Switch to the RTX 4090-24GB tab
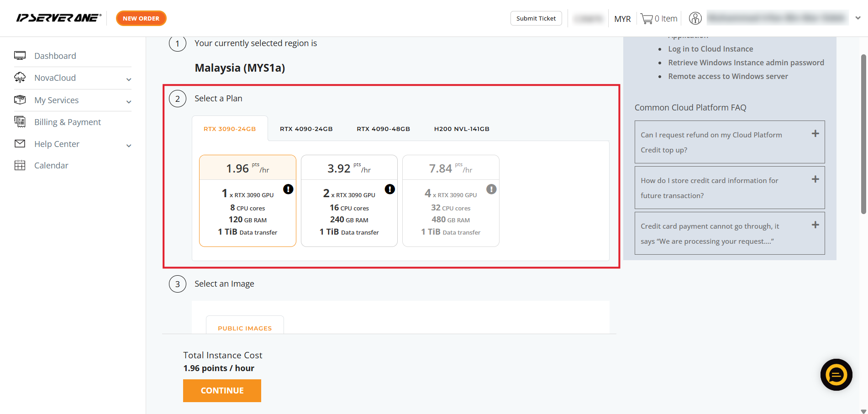 [306, 129]
